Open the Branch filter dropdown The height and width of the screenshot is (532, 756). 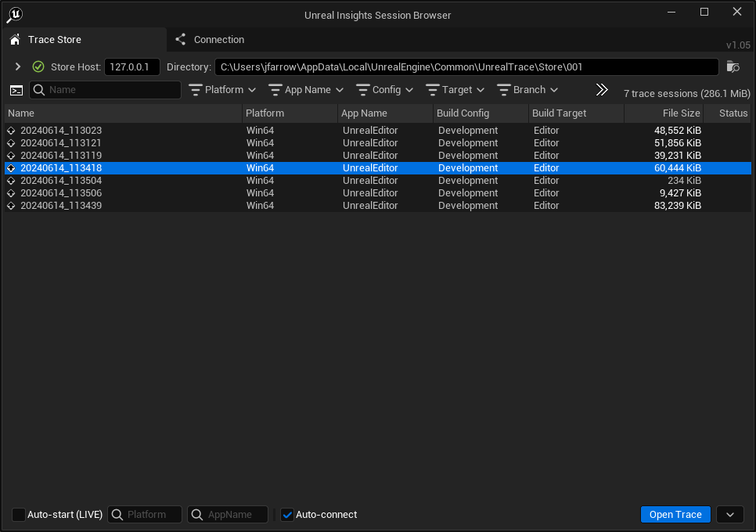pos(527,90)
